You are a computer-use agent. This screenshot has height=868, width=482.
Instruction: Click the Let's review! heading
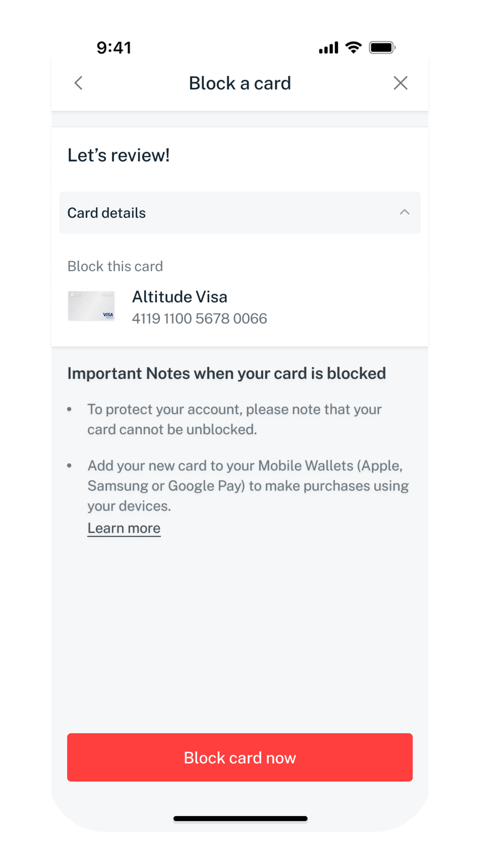tap(119, 155)
